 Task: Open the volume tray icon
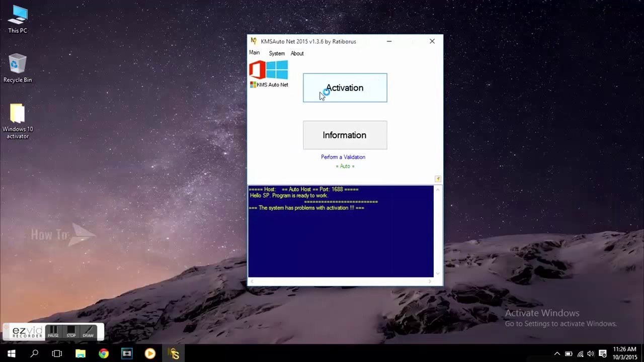(x=591, y=353)
